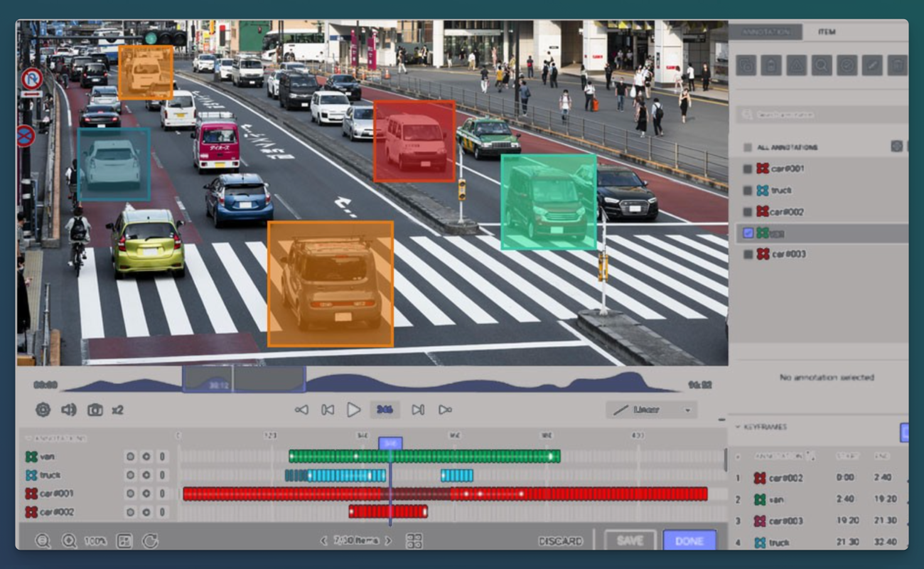Check the car#003 checkbox in list
This screenshot has width=924, height=569.
coord(747,254)
